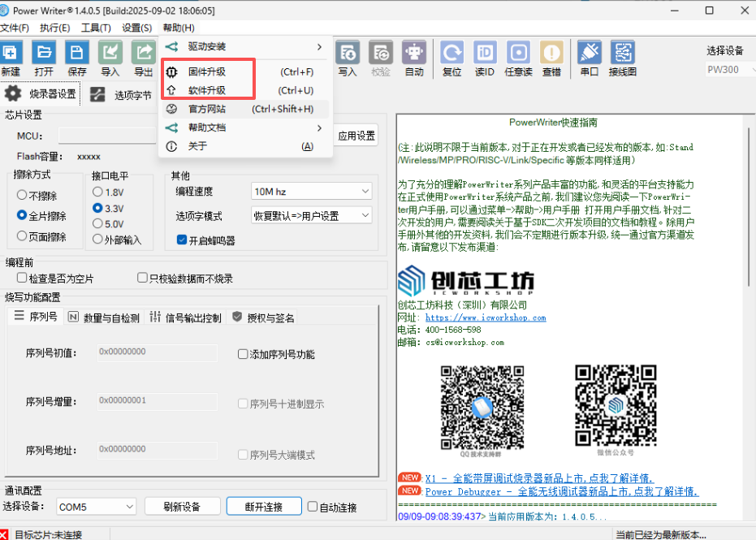Click the 打开 (Open) toolbar icon
This screenshot has height=540, width=756.
click(x=44, y=52)
